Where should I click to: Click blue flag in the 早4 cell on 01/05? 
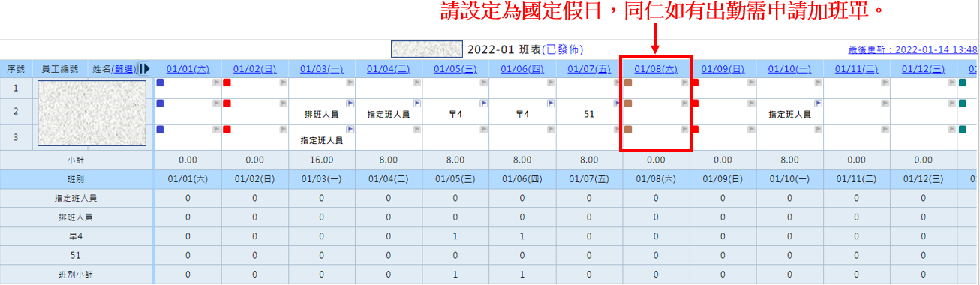click(484, 103)
